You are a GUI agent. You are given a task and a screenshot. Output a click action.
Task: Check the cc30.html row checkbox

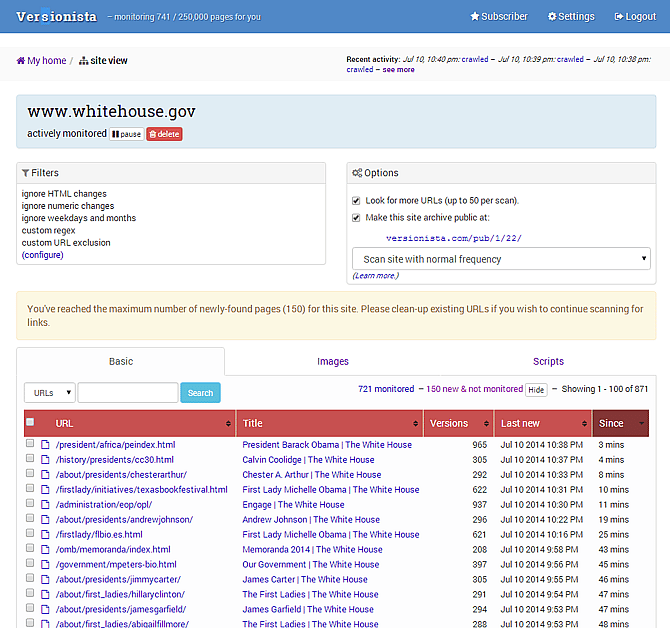pos(30,458)
